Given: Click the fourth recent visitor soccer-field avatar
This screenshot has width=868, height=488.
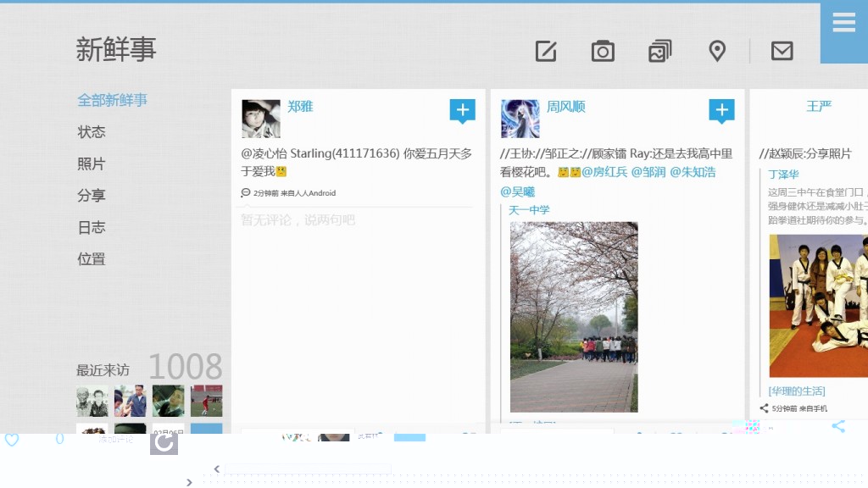Looking at the screenshot, I should (x=207, y=401).
